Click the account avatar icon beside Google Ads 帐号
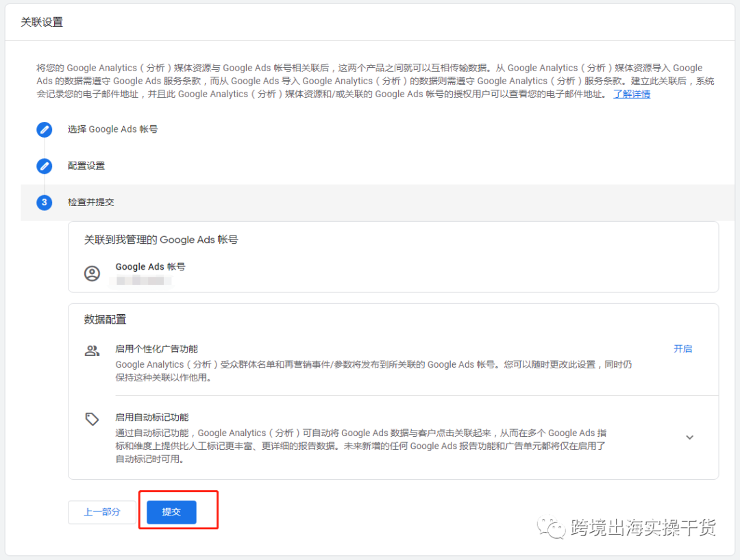This screenshot has height=560, width=740. click(x=93, y=272)
